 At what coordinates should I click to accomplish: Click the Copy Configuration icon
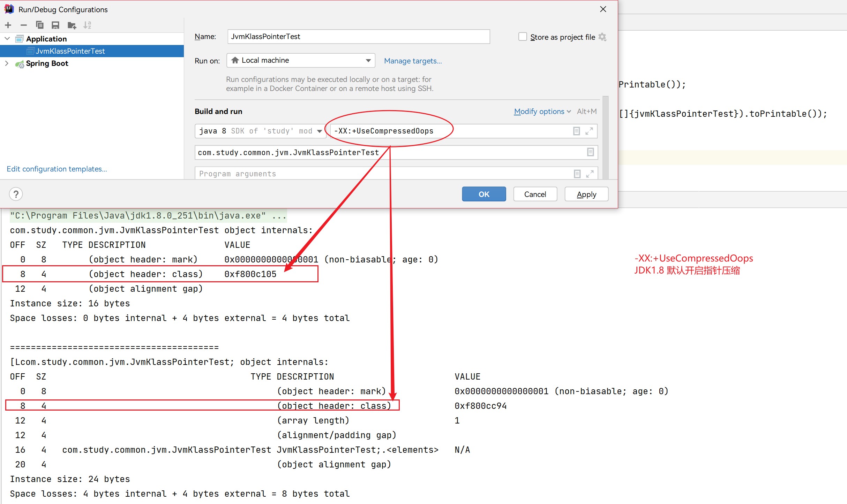click(x=39, y=25)
